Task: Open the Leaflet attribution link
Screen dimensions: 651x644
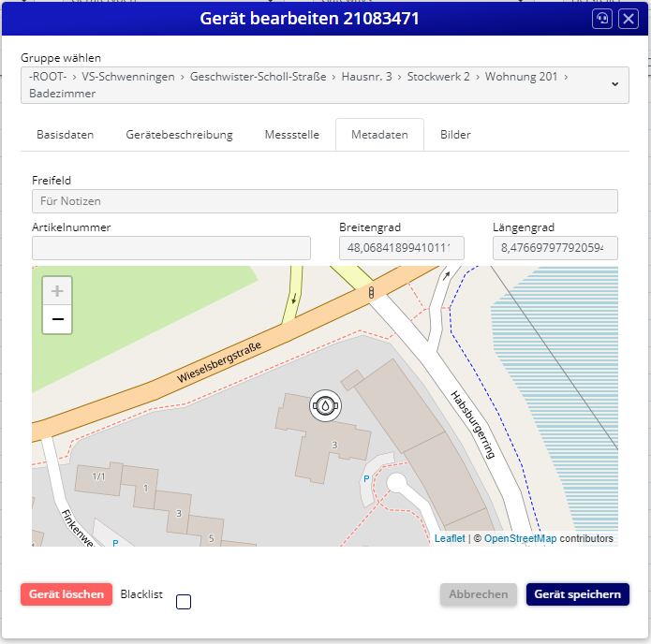Action: click(x=450, y=539)
